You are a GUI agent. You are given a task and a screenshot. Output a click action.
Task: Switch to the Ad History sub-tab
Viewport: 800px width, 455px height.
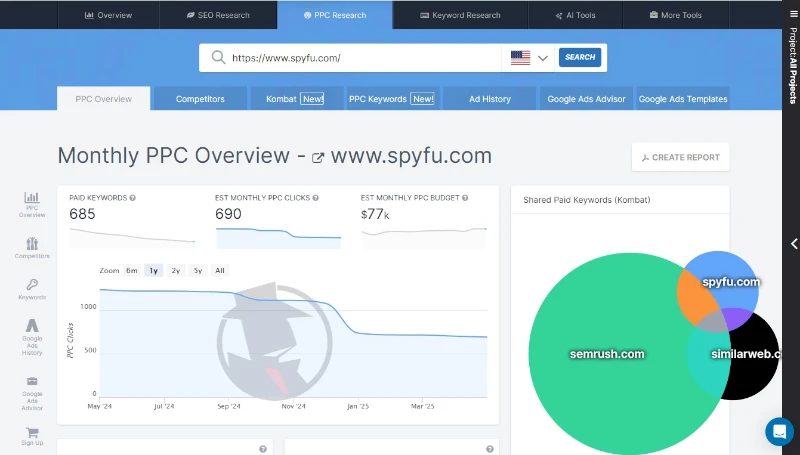[x=490, y=98]
